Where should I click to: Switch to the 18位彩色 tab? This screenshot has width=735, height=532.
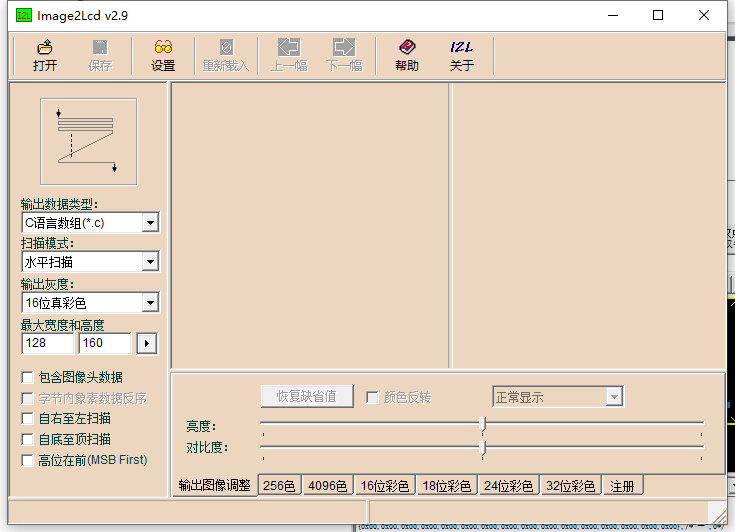pos(447,486)
